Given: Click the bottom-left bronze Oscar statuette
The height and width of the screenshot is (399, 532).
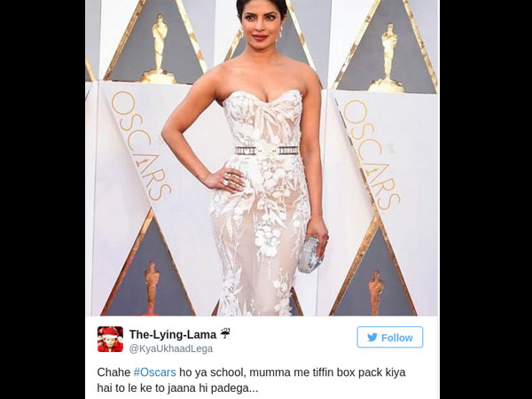Looking at the screenshot, I should (x=151, y=288).
